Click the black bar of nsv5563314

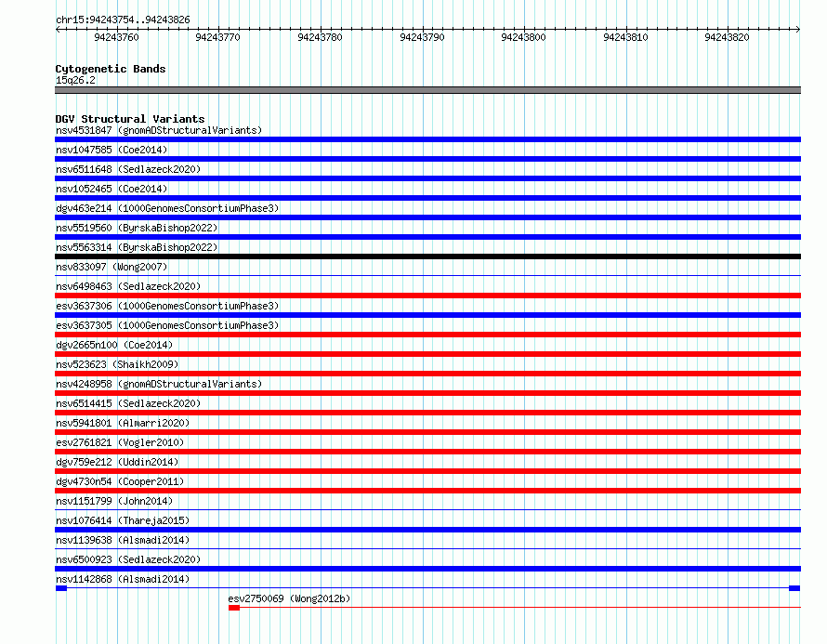pyautogui.click(x=427, y=256)
